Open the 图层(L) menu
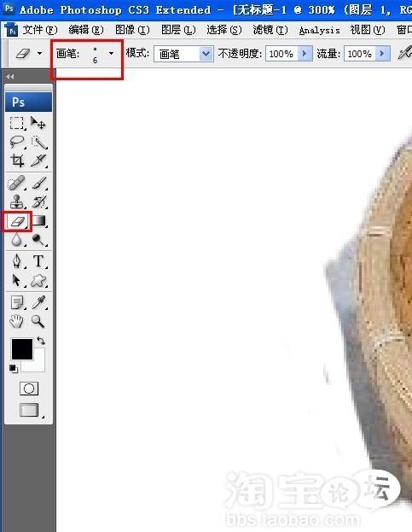The image size is (412, 532). tap(178, 30)
